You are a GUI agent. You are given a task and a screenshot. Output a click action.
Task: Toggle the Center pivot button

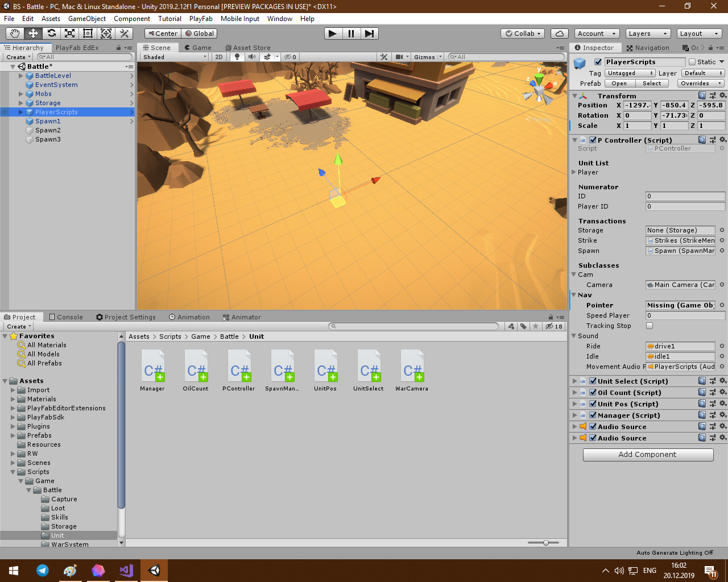click(x=163, y=34)
